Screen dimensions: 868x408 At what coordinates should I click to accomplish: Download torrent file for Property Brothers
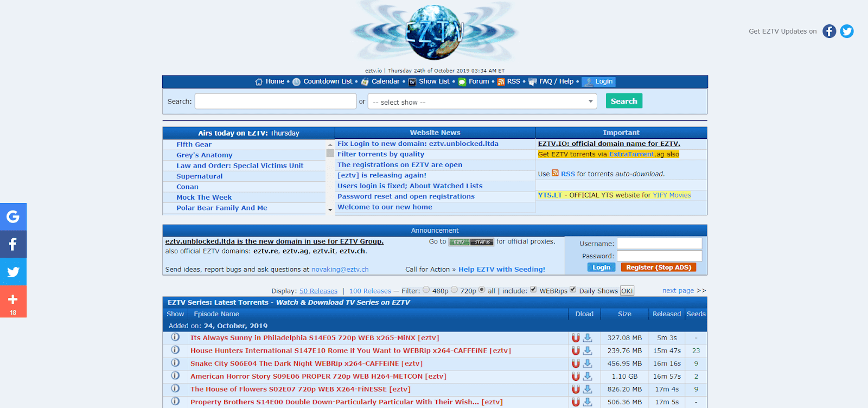point(588,402)
